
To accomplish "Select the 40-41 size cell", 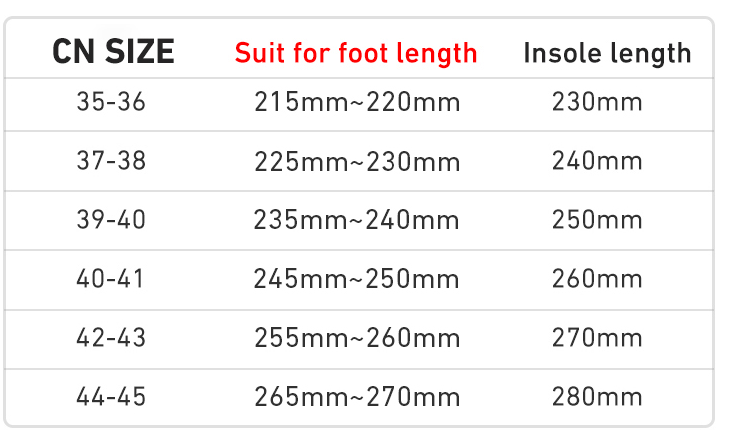I will (x=111, y=279).
